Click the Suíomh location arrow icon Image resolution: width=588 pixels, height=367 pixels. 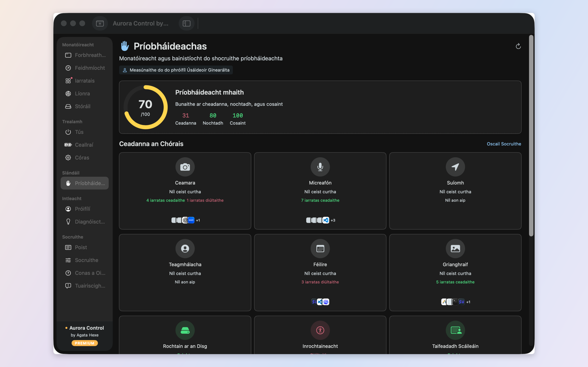455,167
